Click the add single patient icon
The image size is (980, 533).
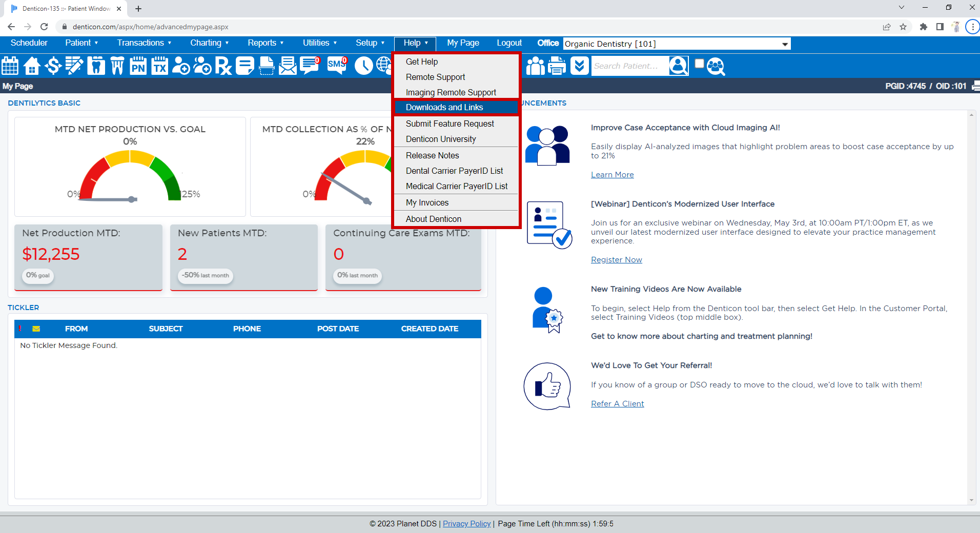(x=181, y=66)
